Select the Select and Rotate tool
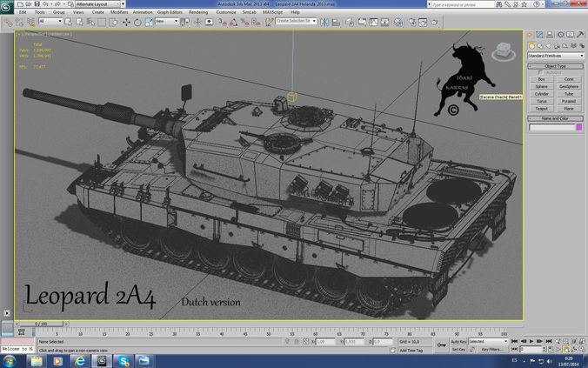The height and width of the screenshot is (368, 588). (x=137, y=23)
